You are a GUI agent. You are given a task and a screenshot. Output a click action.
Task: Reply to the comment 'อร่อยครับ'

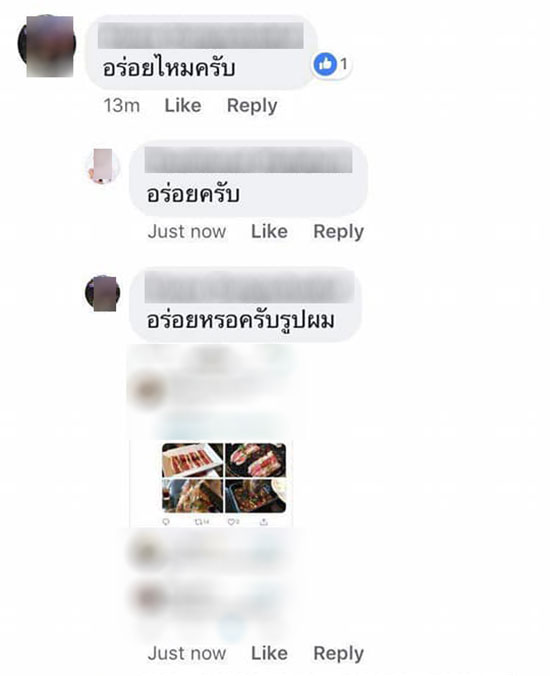coord(338,232)
